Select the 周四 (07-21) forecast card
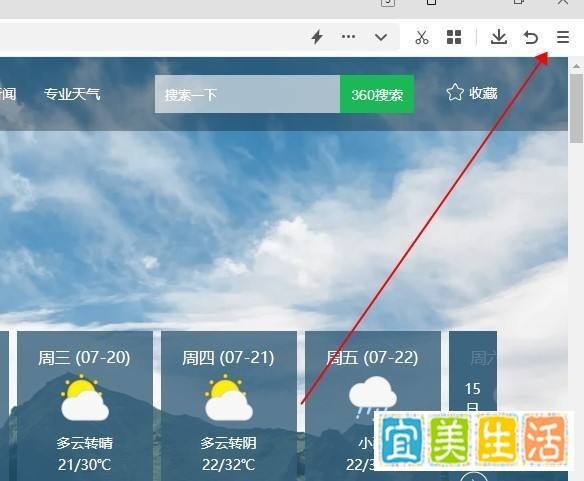The image size is (584, 481). pos(229,406)
